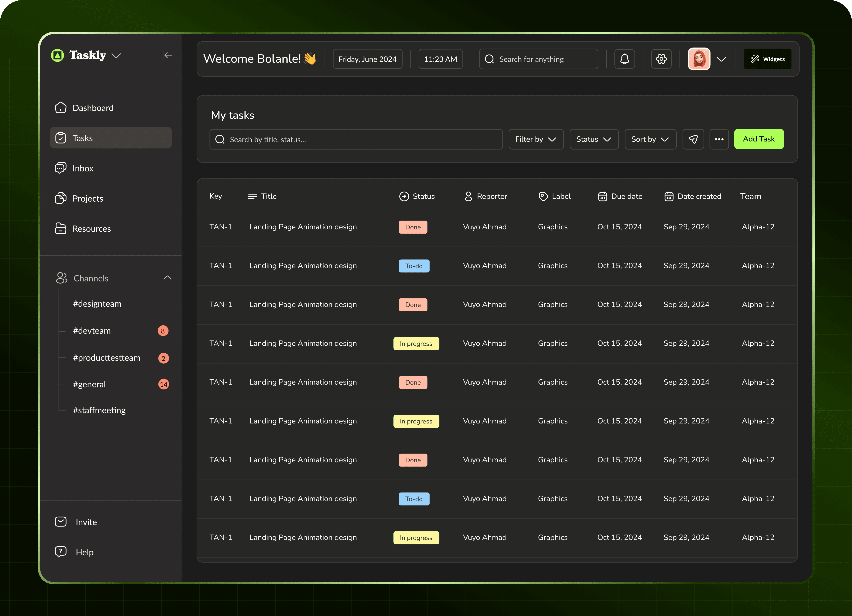Go to Dashboard in the sidebar
This screenshot has height=616, width=852.
pyautogui.click(x=93, y=108)
